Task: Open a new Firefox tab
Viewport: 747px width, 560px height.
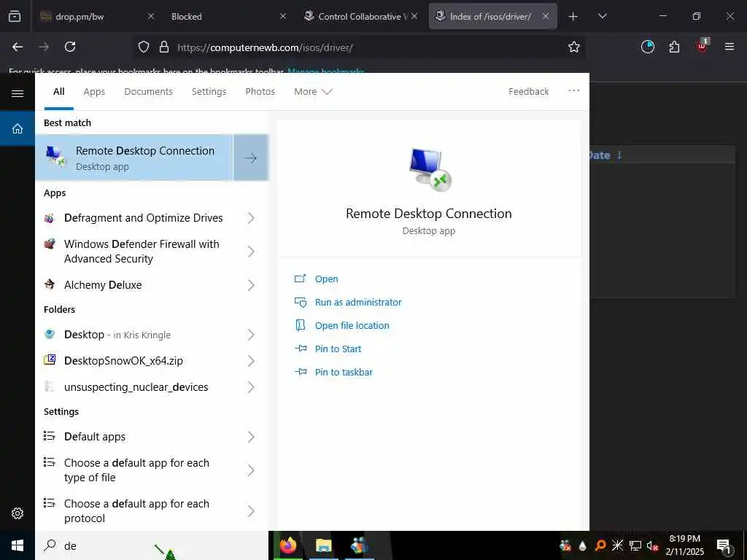Action: click(573, 16)
